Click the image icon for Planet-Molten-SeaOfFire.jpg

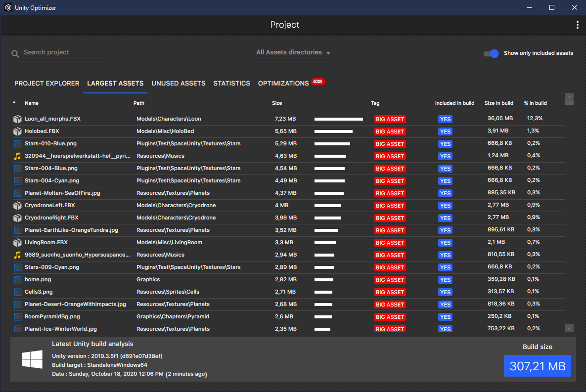point(17,193)
